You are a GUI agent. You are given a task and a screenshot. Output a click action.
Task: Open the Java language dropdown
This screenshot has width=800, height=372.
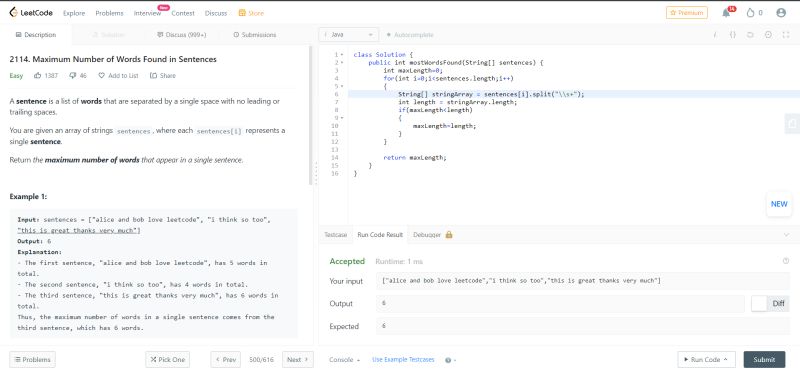pyautogui.click(x=349, y=35)
